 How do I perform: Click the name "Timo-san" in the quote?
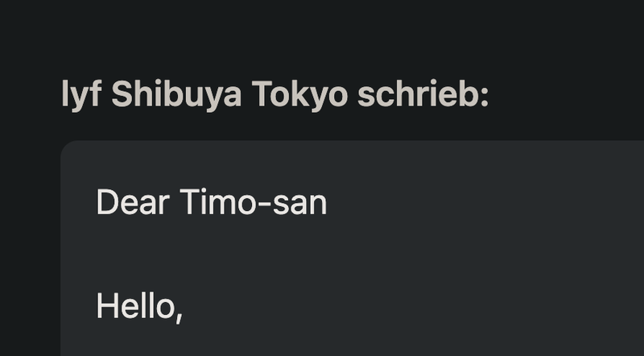[253, 202]
